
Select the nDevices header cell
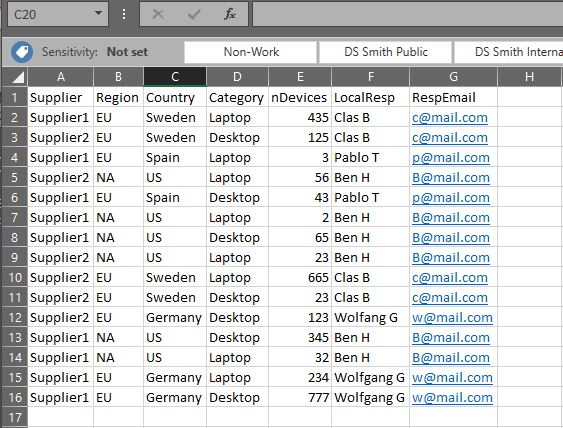(x=299, y=97)
